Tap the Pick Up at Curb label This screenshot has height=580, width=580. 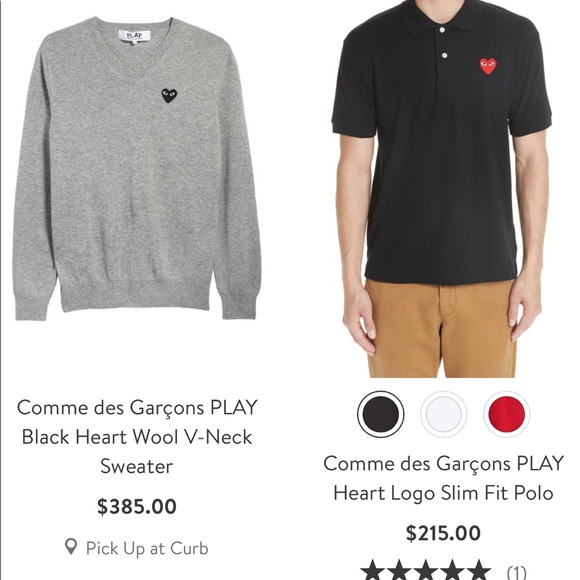(147, 548)
